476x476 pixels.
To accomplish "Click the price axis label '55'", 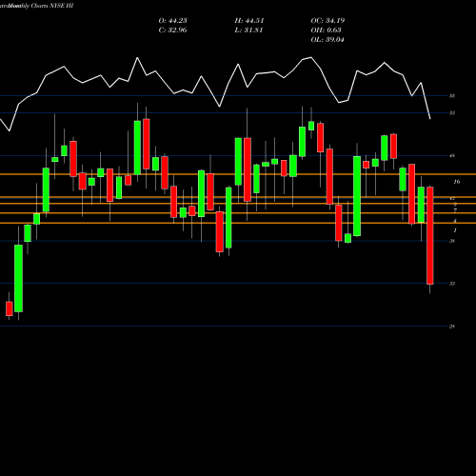I will [452, 96].
